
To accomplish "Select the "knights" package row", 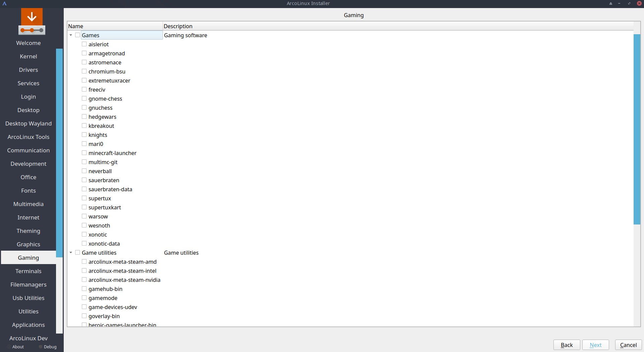I will coord(98,135).
